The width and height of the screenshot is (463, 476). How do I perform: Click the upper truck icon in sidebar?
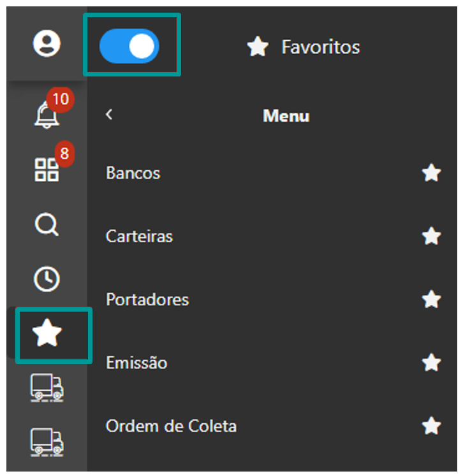(x=47, y=387)
